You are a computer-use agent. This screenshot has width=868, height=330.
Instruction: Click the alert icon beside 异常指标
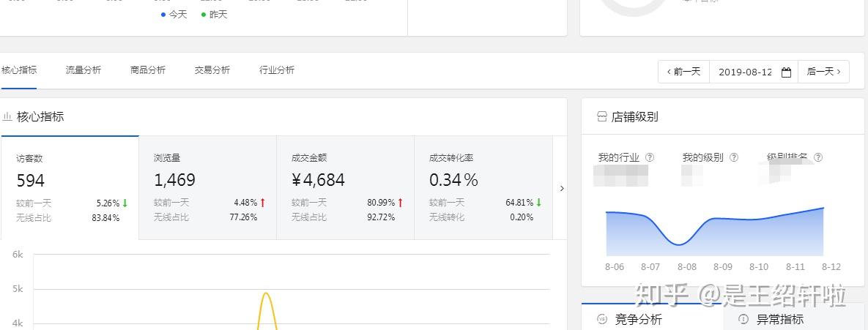743,319
